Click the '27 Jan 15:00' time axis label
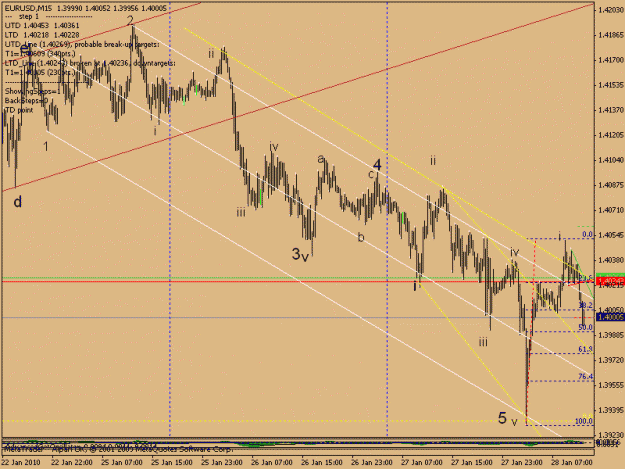The width and height of the screenshot is (625, 469). 472,463
